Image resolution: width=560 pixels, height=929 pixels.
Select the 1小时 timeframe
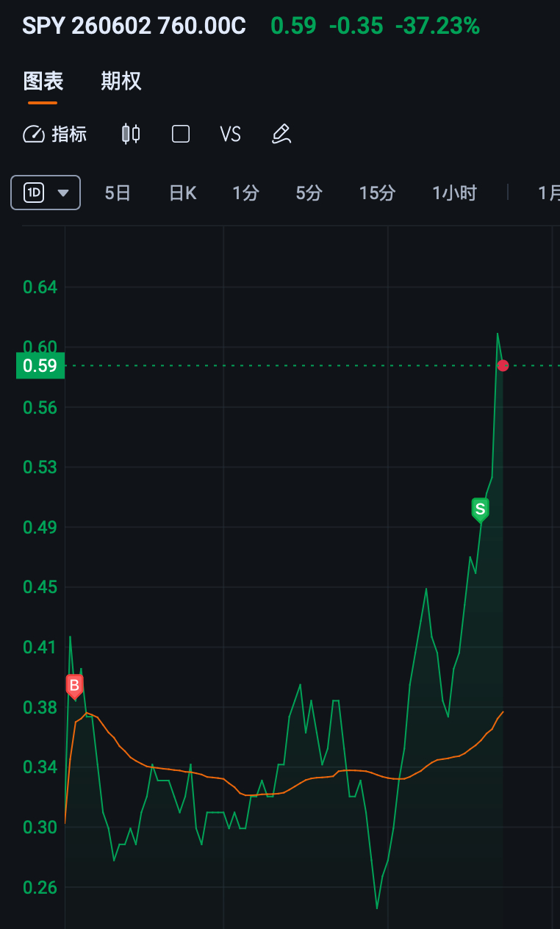tap(454, 193)
